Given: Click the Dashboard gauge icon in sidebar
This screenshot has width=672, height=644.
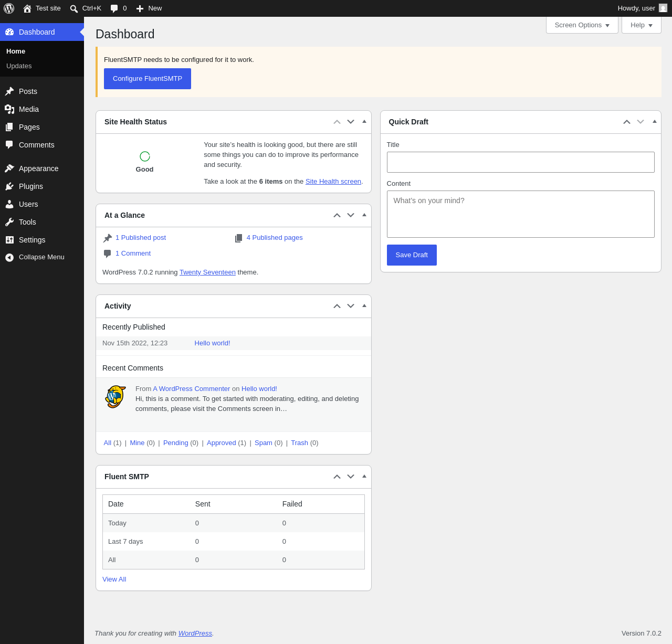Looking at the screenshot, I should coord(9,32).
